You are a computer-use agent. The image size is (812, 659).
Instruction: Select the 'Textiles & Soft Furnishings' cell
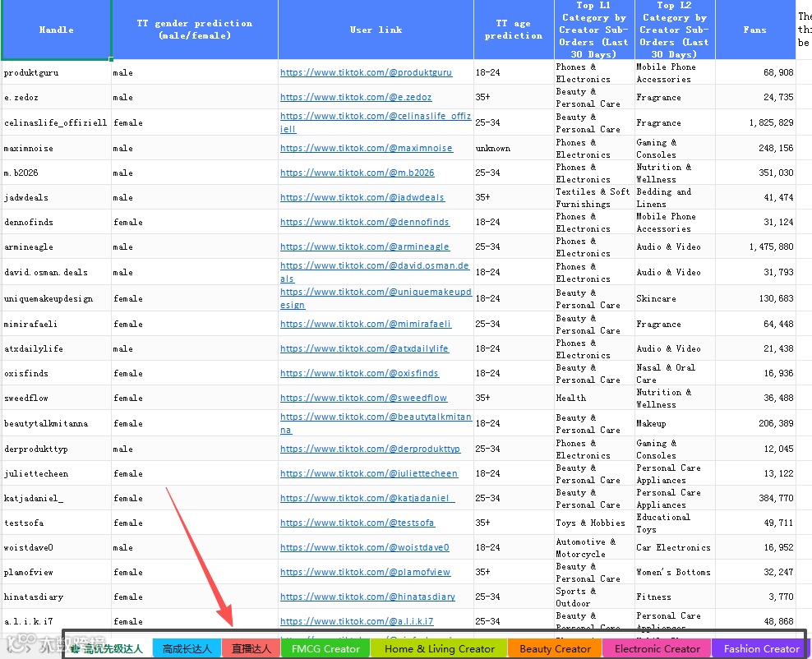click(x=594, y=197)
